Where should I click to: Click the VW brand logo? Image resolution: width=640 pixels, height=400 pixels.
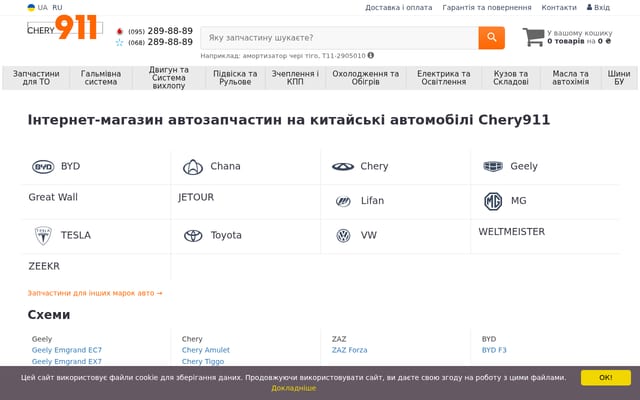point(343,236)
